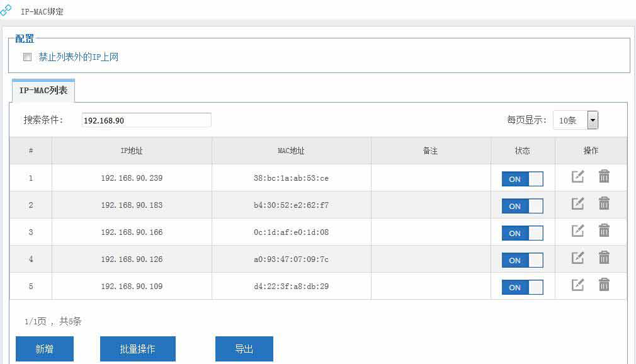Viewport: 636px width, 364px height.
Task: Enable 禁止列表外的IP上网 checkbox
Action: (27, 57)
